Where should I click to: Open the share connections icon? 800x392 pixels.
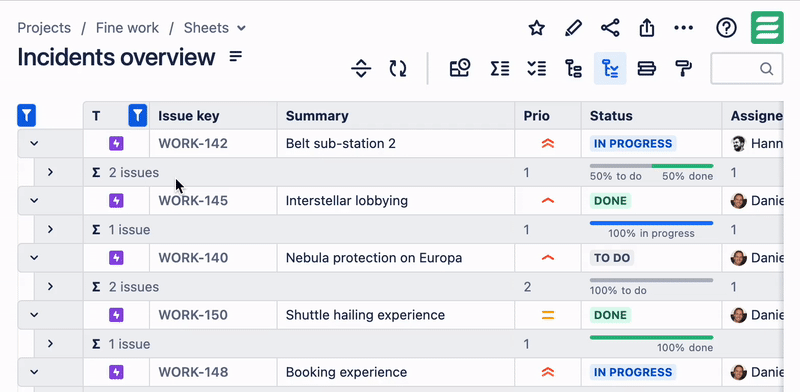pos(610,28)
